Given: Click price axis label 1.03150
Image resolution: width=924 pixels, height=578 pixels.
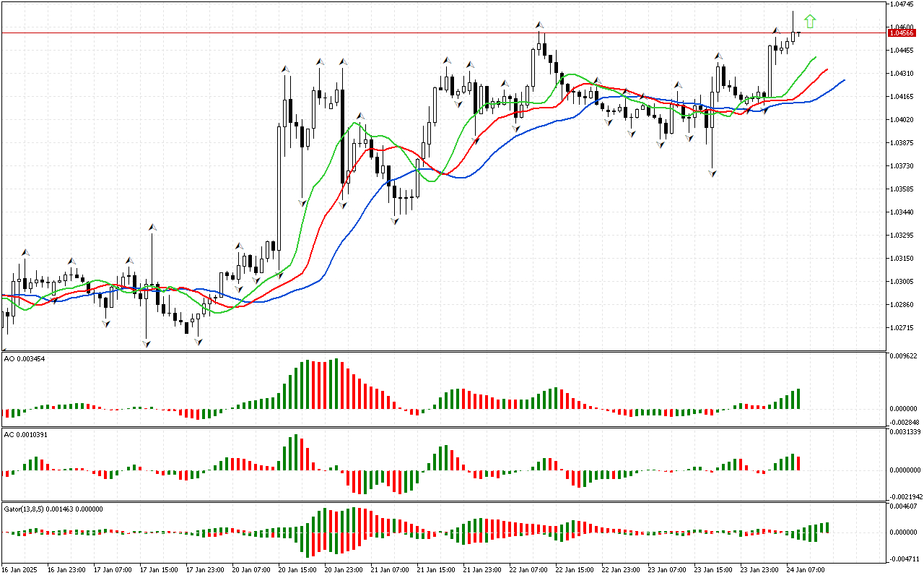Looking at the screenshot, I should (x=902, y=259).
